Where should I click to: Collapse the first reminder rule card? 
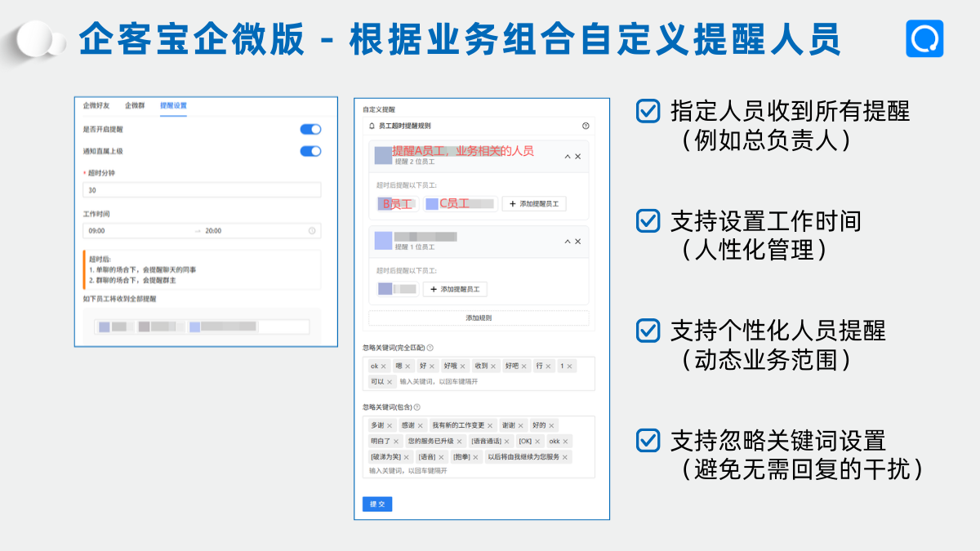568,156
